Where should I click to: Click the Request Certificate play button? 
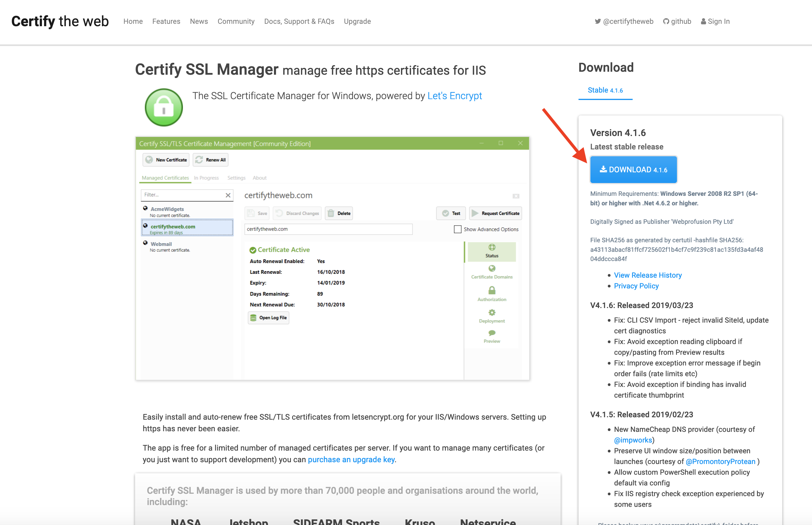(496, 213)
